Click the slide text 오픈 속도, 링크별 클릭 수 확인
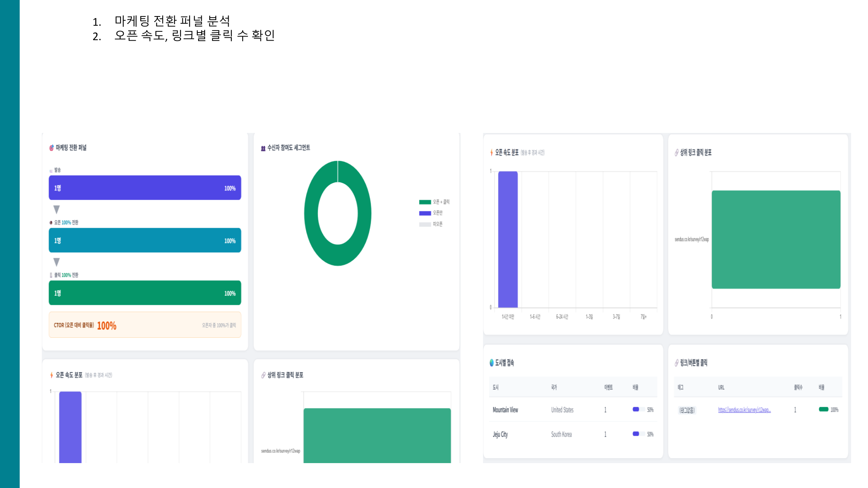The image size is (868, 488). pos(194,36)
